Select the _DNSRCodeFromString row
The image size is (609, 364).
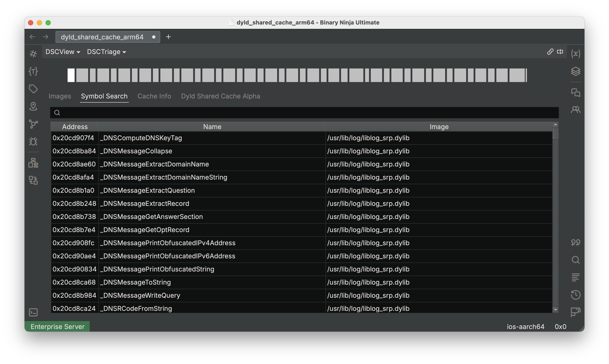(x=301, y=308)
